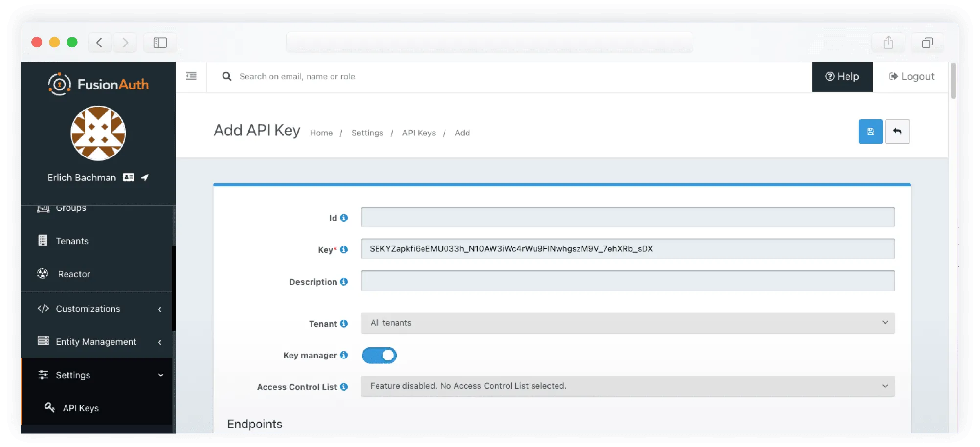Toggle the Key manager switch
The image size is (980, 447).
379,355
